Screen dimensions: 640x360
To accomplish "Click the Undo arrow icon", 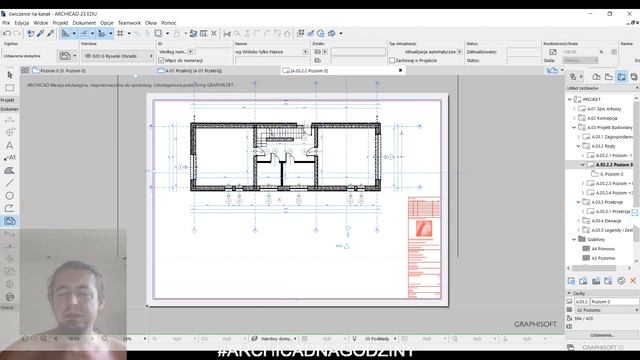I will coord(7,33).
